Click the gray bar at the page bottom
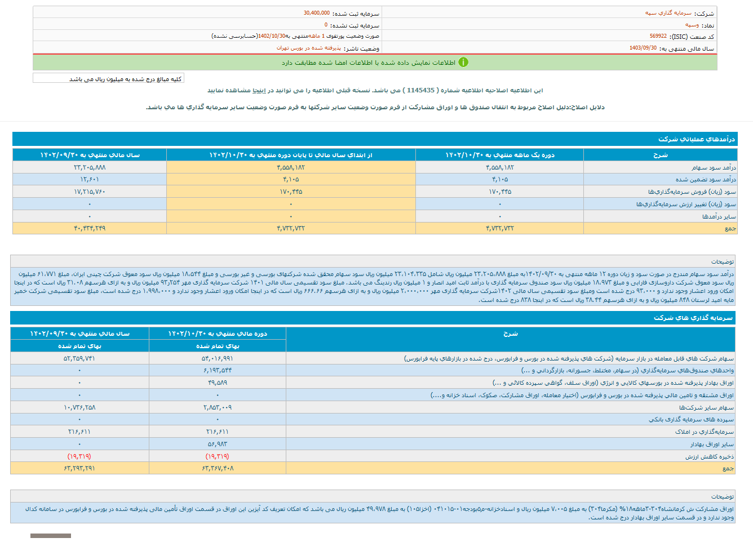The image size is (753, 560). click(51, 536)
